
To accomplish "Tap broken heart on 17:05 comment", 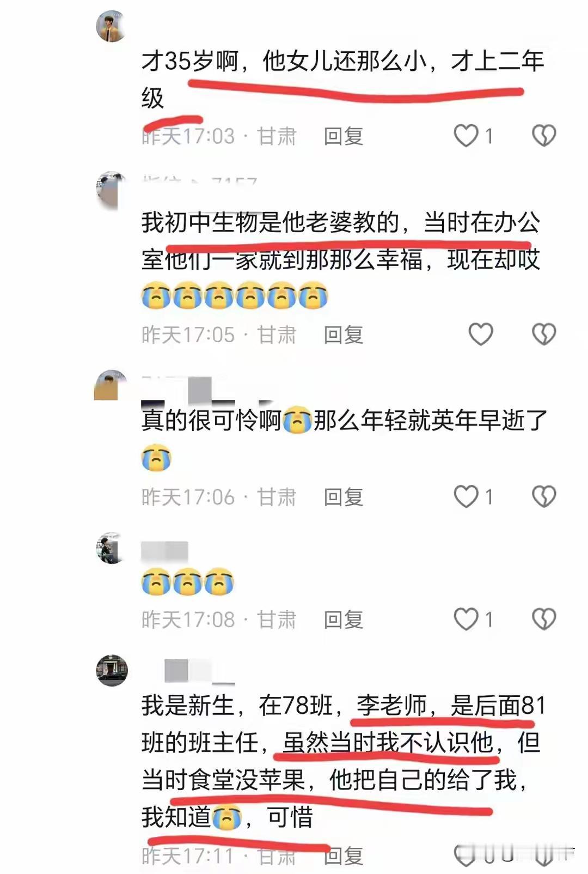I will coord(543,334).
